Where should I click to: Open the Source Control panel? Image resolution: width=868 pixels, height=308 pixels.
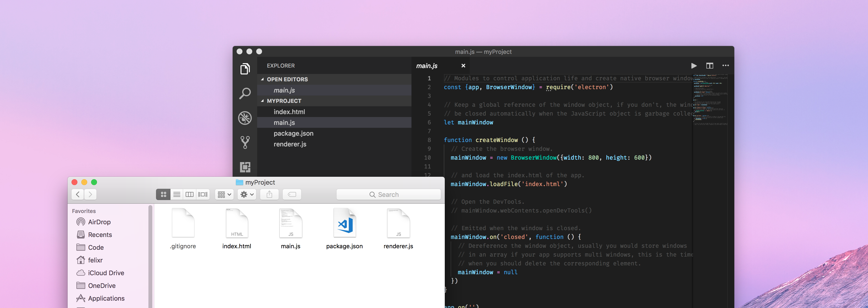pyautogui.click(x=245, y=142)
